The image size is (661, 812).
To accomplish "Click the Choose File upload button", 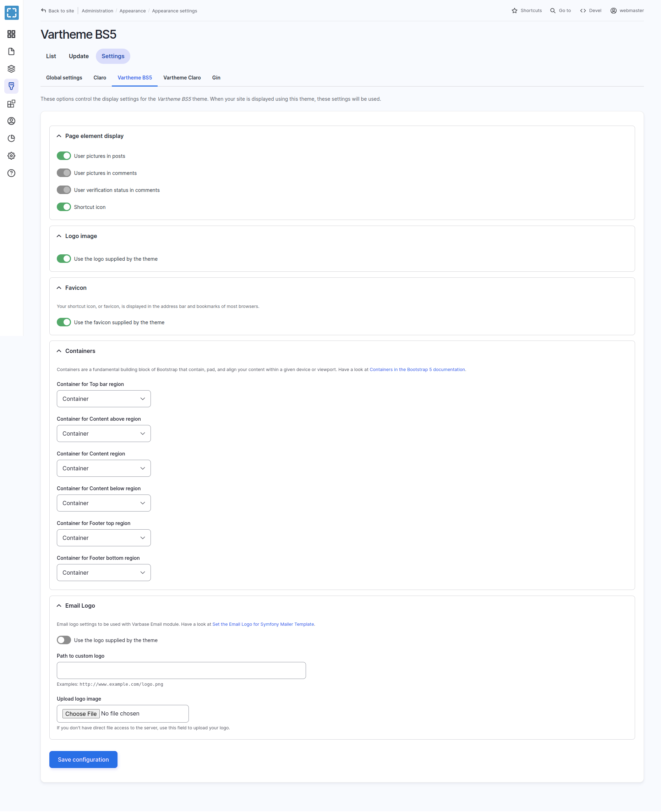I will [81, 713].
